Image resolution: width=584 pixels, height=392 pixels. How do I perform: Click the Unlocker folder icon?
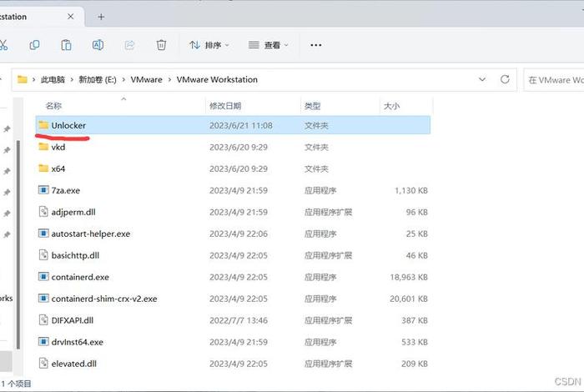pyautogui.click(x=43, y=125)
